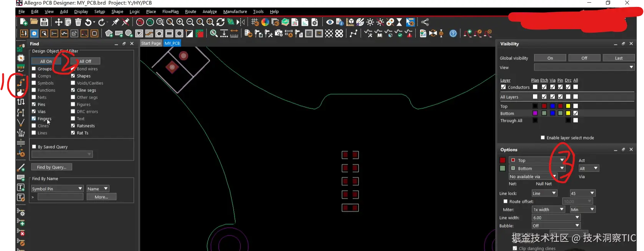
Task: Select the Move tool icon
Action: click(x=58, y=22)
